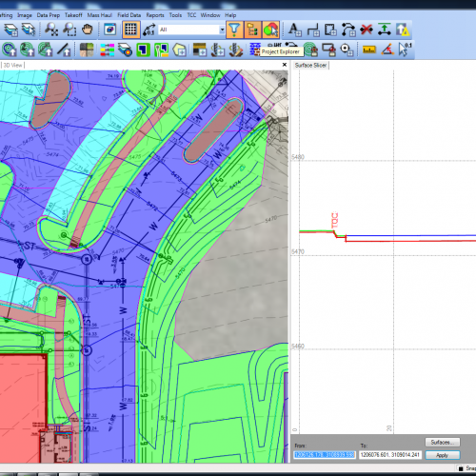This screenshot has width=476, height=476.
Task: Click the Create Text 'A' tool
Action: (x=295, y=30)
